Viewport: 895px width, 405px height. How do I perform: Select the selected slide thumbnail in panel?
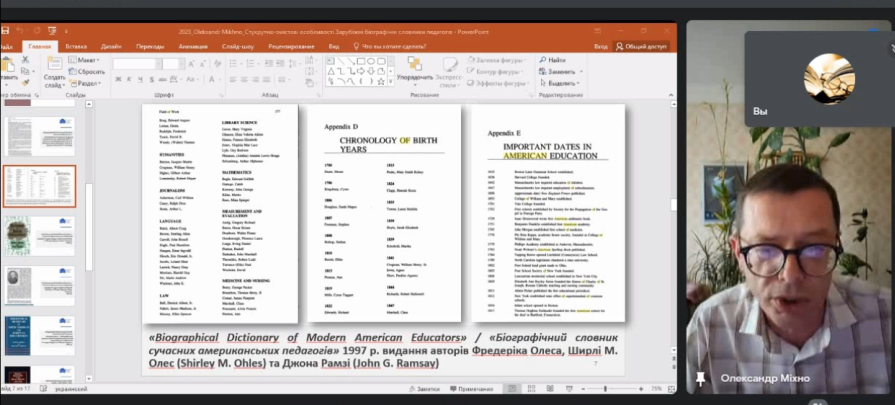39,187
